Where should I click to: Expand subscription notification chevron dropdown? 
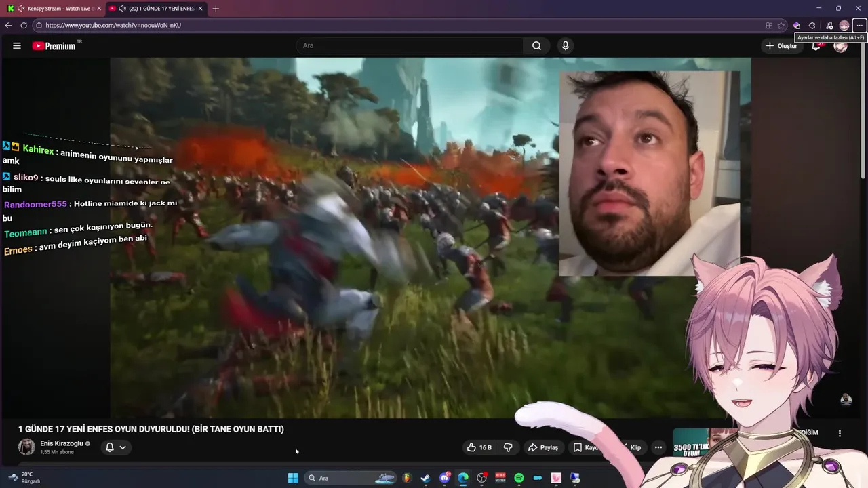click(123, 447)
